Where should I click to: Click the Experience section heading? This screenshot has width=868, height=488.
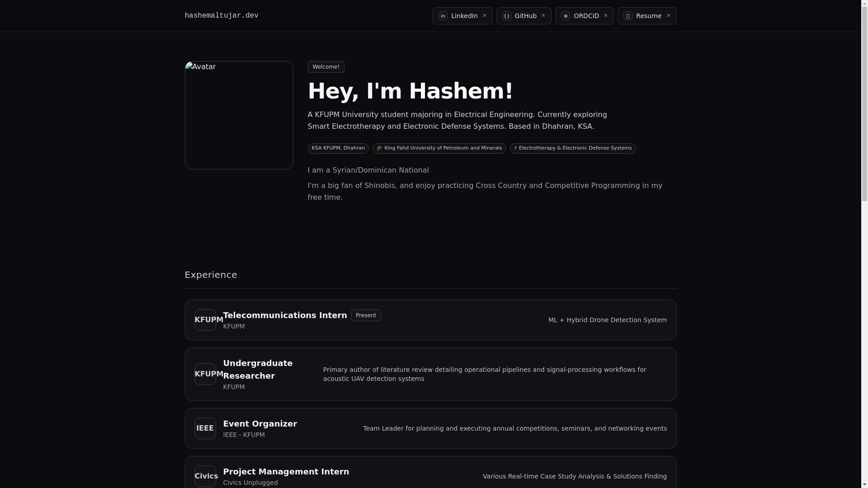(211, 275)
